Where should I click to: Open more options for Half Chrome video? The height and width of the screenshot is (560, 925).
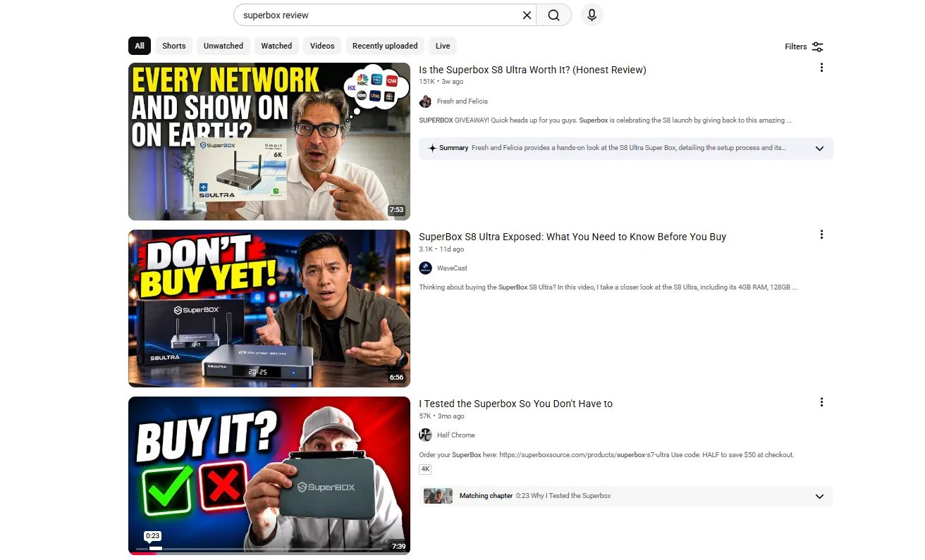[821, 402]
